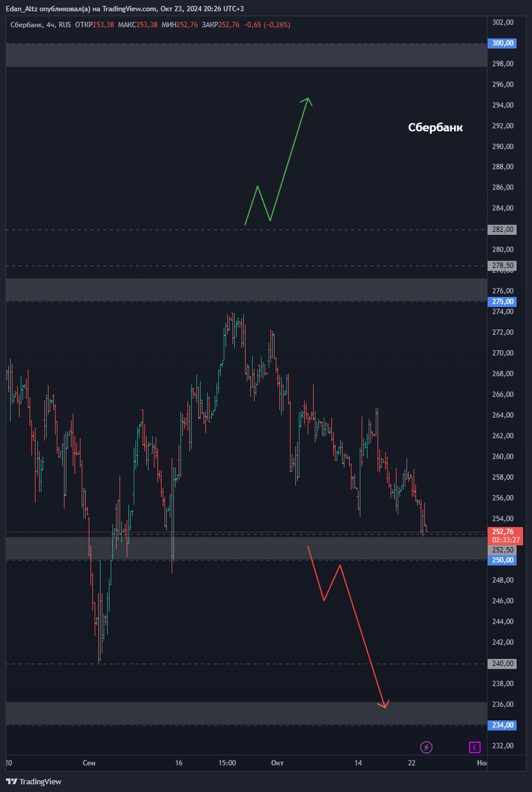The width and height of the screenshot is (532, 792).
Task: Click the 302,00 price scale label
Action: 503,22
